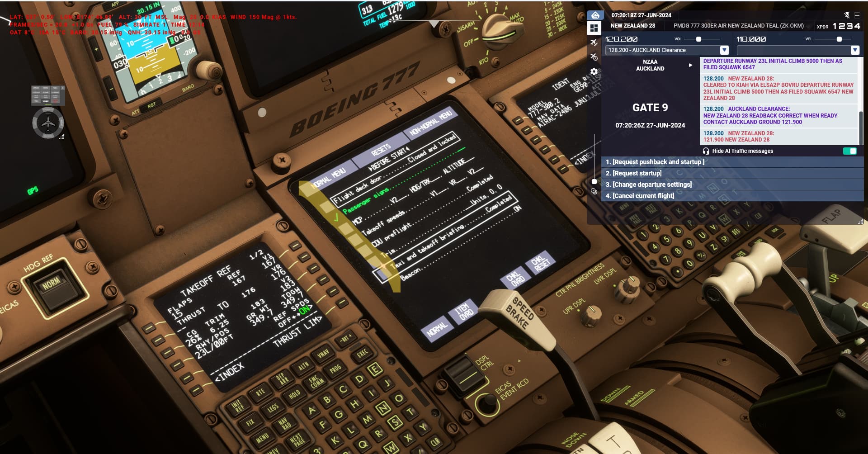Open the dashboard grid view icon
The width and height of the screenshot is (868, 454).
click(x=594, y=28)
